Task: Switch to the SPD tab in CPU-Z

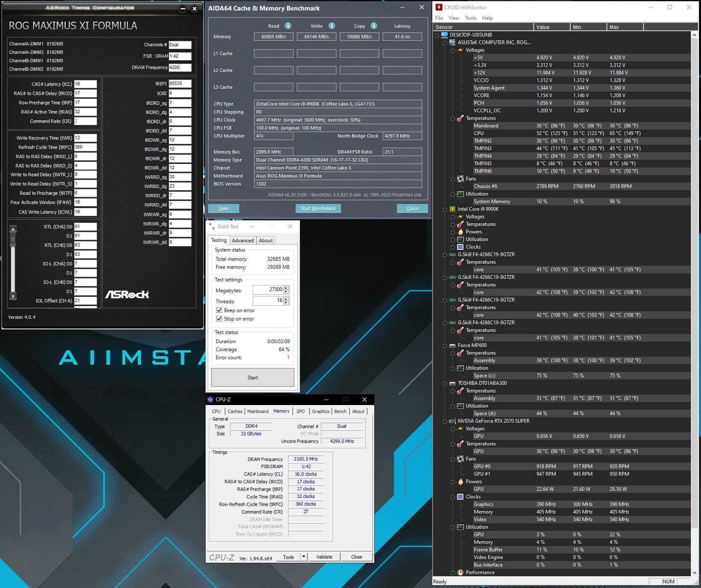Action: 300,411
